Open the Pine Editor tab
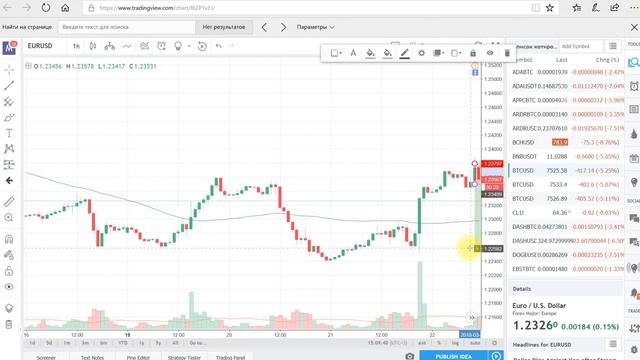This screenshot has height=360, width=640. coord(138,357)
